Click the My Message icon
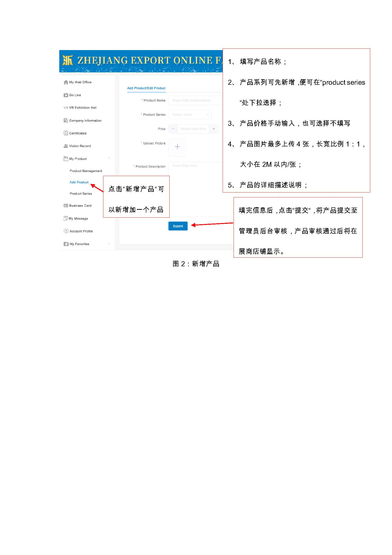The image size is (392, 555). click(65, 218)
